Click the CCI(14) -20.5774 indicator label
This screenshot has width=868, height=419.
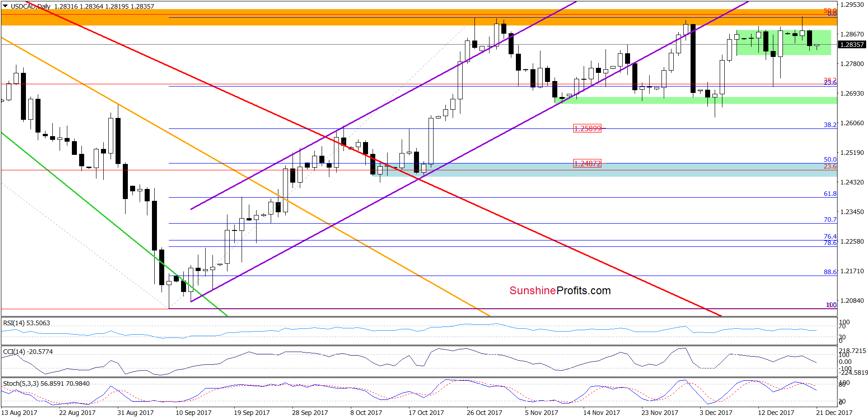(28, 352)
